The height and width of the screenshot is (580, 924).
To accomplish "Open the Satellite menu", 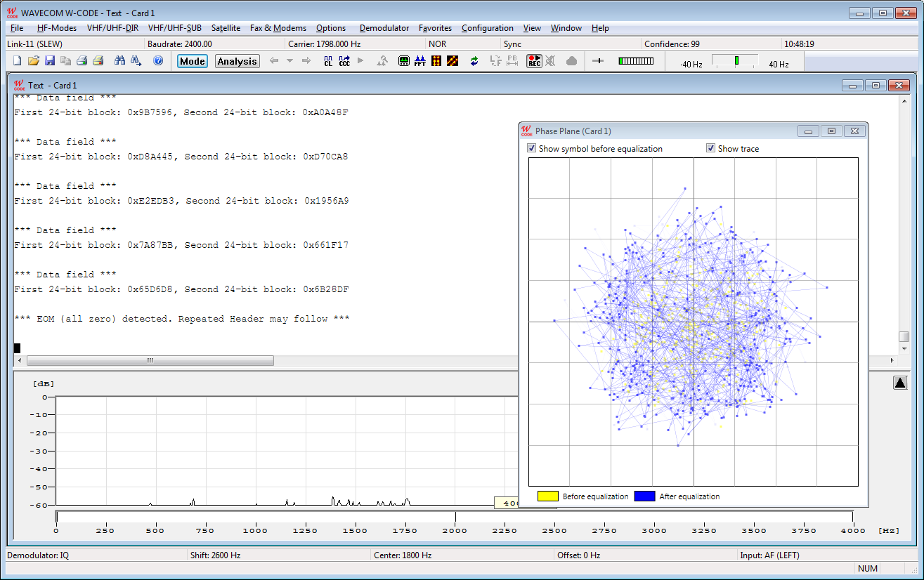I will pyautogui.click(x=226, y=28).
